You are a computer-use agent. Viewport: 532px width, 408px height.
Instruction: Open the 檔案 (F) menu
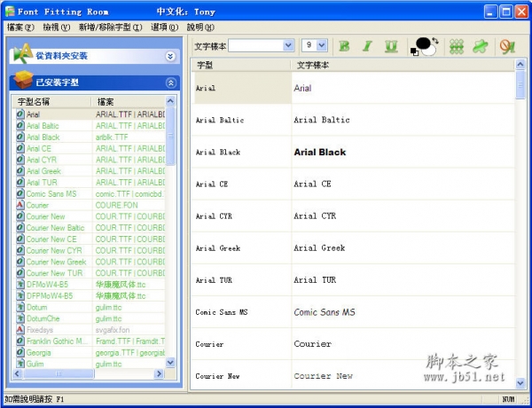20,27
